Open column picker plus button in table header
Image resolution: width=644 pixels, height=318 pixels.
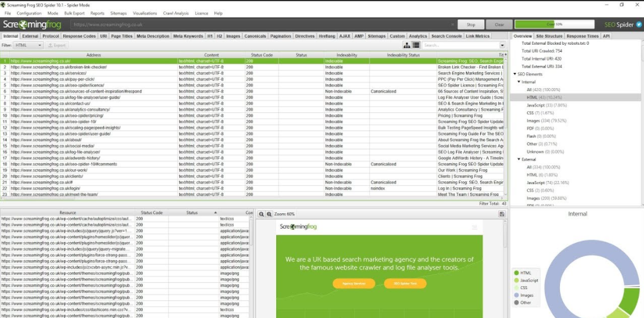coord(505,55)
